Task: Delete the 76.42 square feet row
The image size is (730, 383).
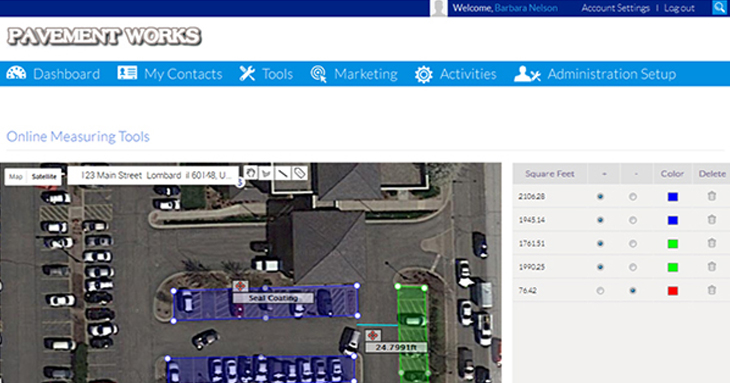Action: 711,290
